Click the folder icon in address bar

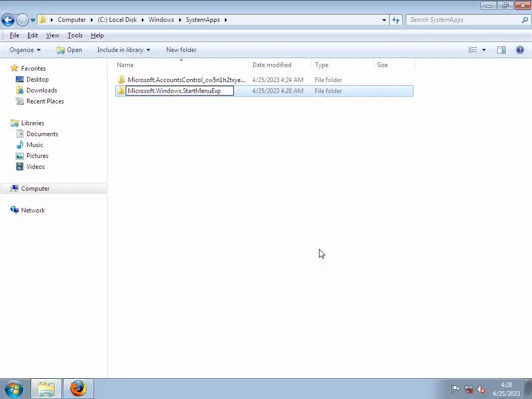42,20
